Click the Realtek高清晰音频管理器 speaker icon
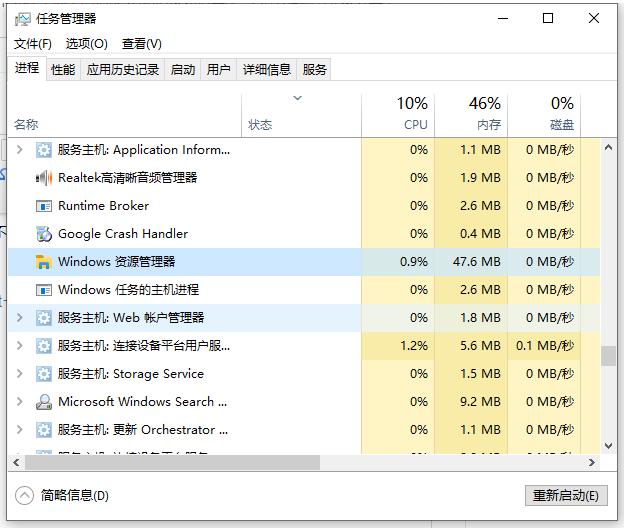The height and width of the screenshot is (528, 624). point(43,178)
